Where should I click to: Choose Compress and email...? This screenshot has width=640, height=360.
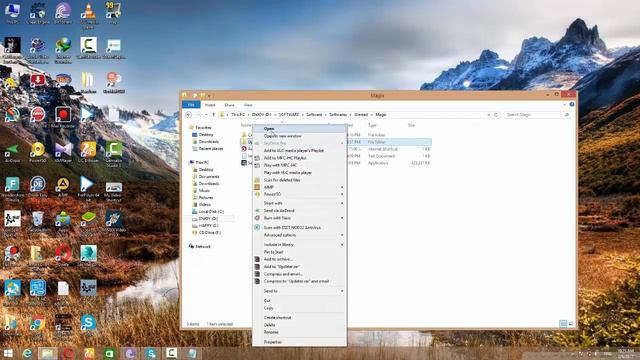[300, 274]
